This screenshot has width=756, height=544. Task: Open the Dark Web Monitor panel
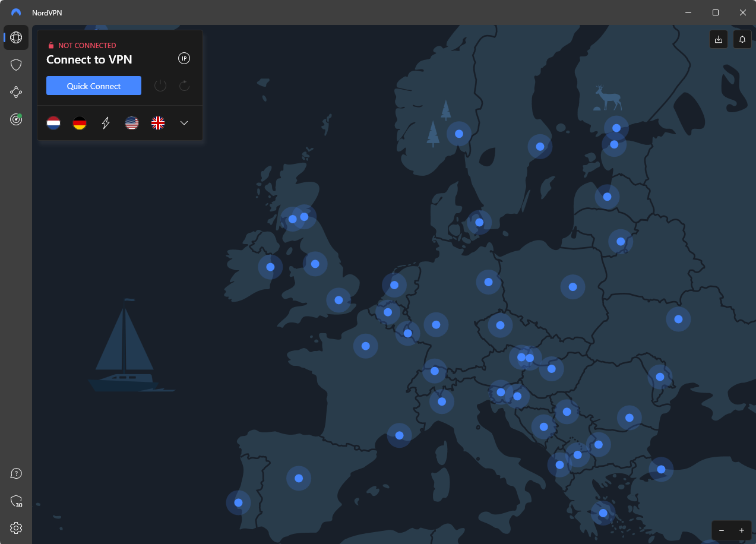pyautogui.click(x=15, y=119)
